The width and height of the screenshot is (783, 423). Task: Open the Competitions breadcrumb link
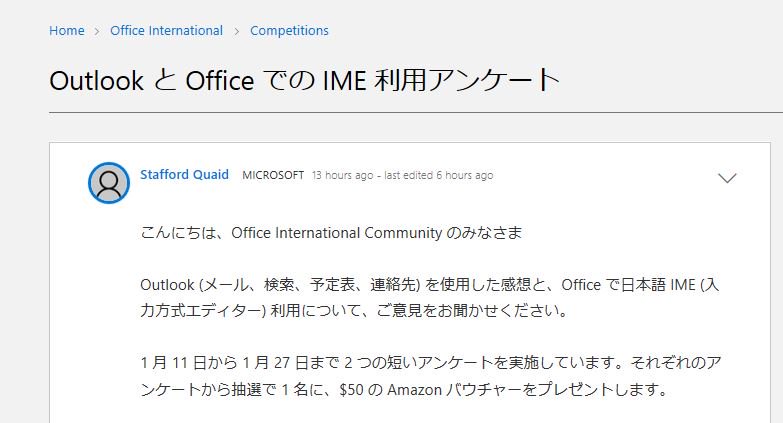(289, 30)
